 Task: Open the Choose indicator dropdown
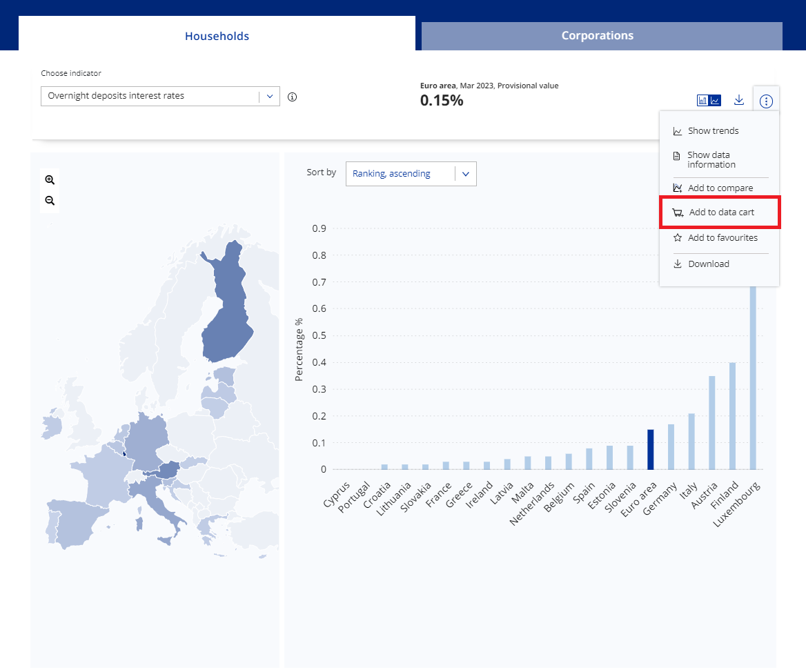[x=160, y=97]
